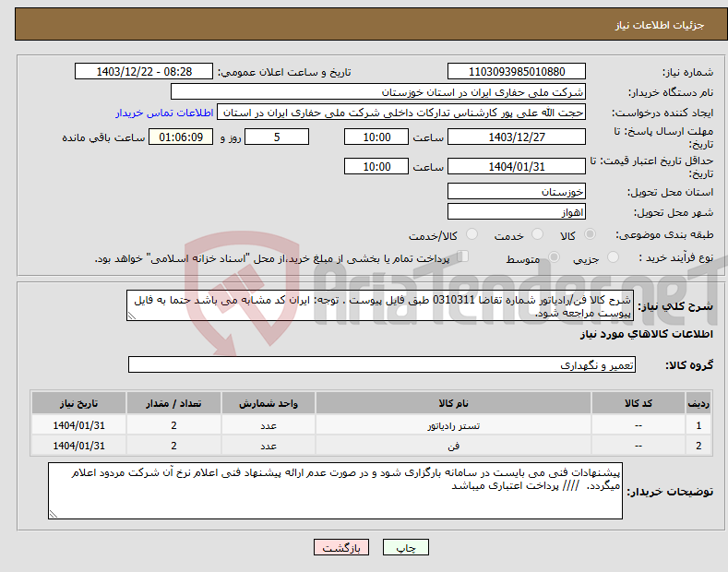Open اطلاعات تماس خریدار link
This screenshot has width=728, height=572.
pyautogui.click(x=164, y=113)
